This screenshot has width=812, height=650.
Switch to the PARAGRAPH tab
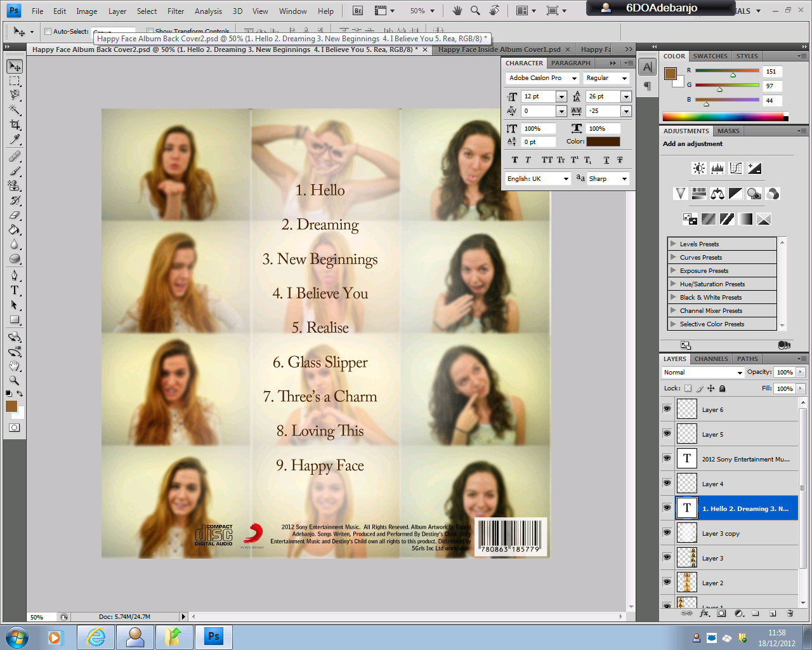[570, 63]
